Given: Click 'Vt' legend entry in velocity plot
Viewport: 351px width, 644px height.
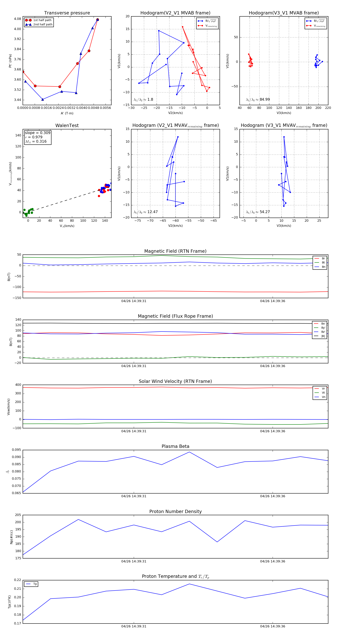Looking at the screenshot, I should coord(320,393).
